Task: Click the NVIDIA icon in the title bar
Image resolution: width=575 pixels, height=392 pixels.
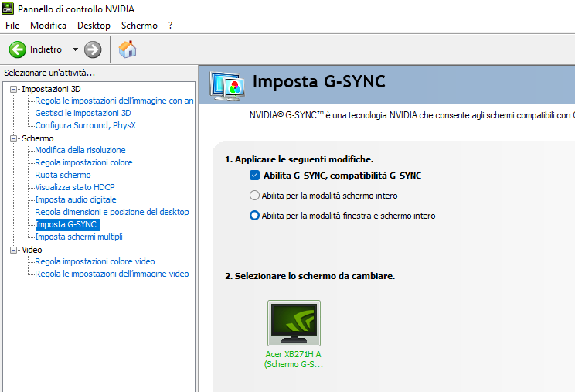Action: (8, 9)
